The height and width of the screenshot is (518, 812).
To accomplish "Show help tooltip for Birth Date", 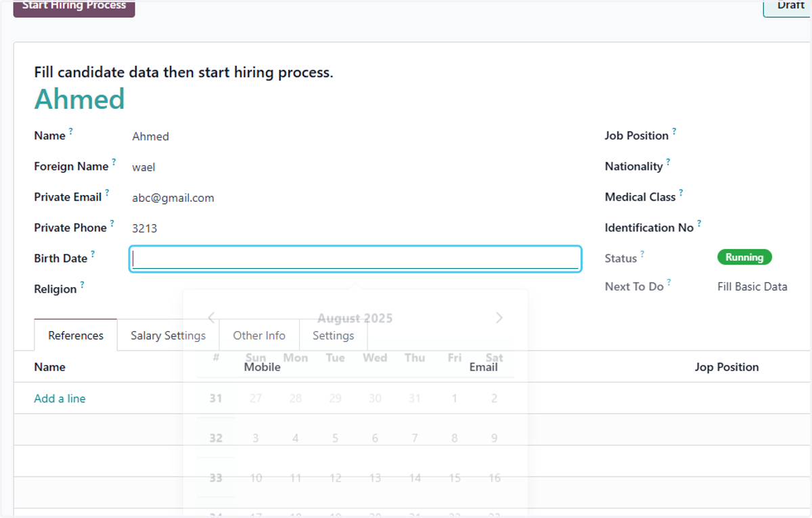I will point(93,254).
